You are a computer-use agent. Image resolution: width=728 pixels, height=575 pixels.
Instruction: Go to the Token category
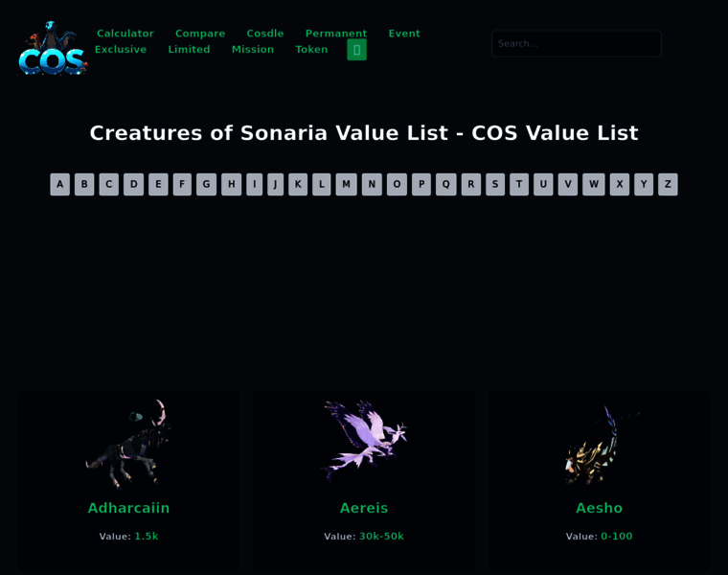pos(311,49)
